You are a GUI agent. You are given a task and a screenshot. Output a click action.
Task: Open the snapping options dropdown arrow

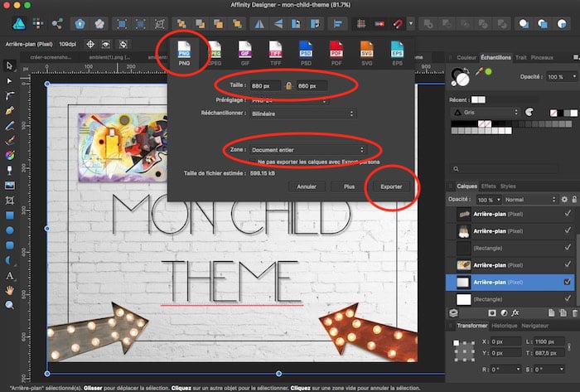[411, 24]
